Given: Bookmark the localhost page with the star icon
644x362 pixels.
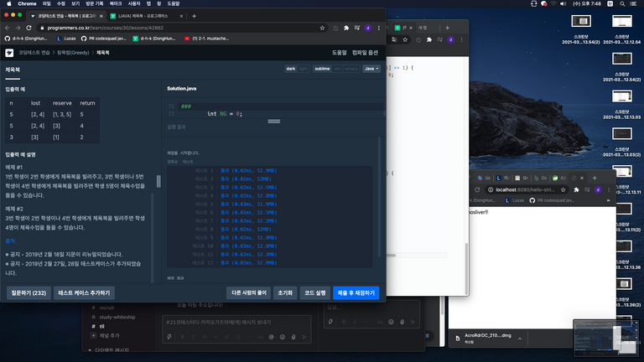Looking at the screenshot, I should [x=563, y=189].
